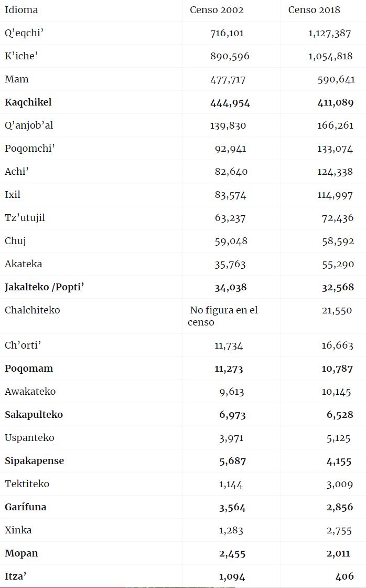Click the Garífuna row label
This screenshot has height=588, width=366.
tap(26, 507)
